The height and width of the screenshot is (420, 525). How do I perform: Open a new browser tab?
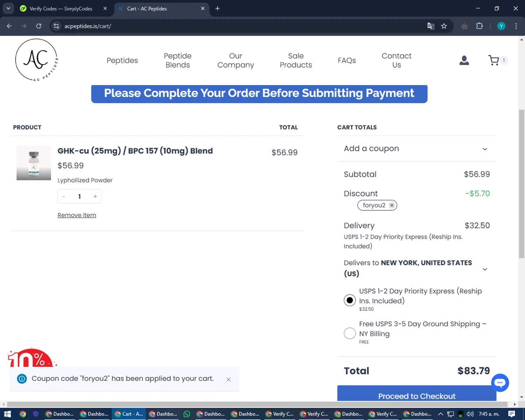pyautogui.click(x=217, y=8)
